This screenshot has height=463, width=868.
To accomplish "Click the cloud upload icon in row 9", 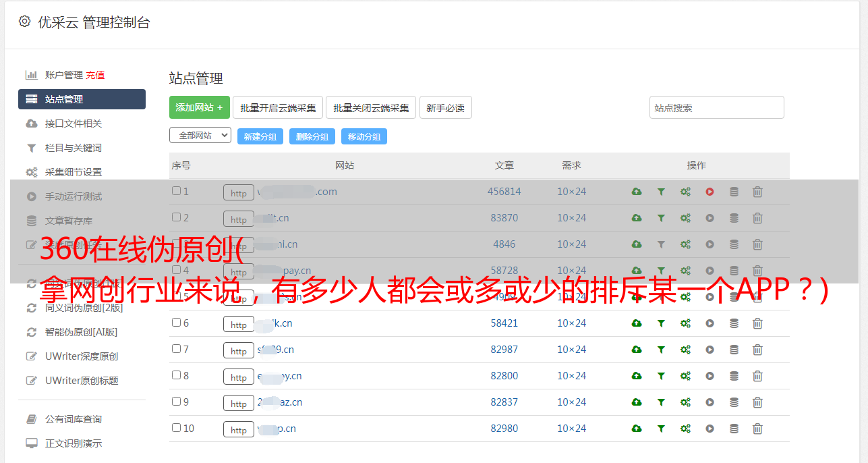I will point(637,402).
